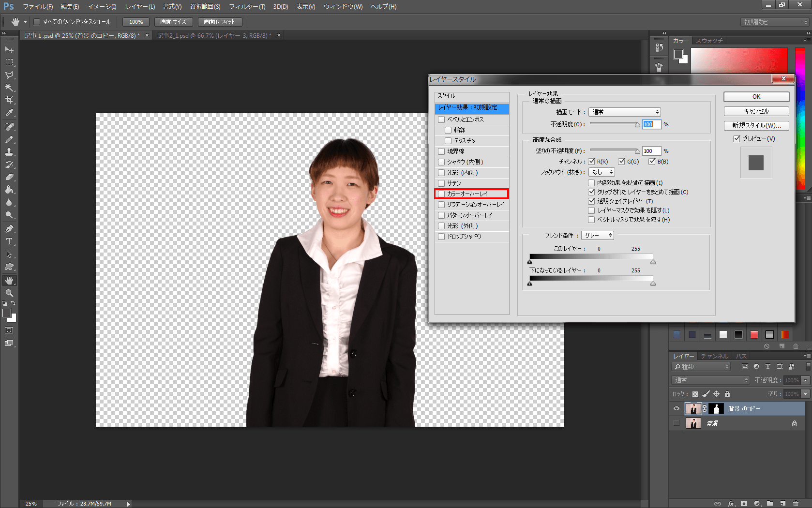The image size is (812, 508).
Task: Create new adjustment layer icon
Action: tap(757, 504)
